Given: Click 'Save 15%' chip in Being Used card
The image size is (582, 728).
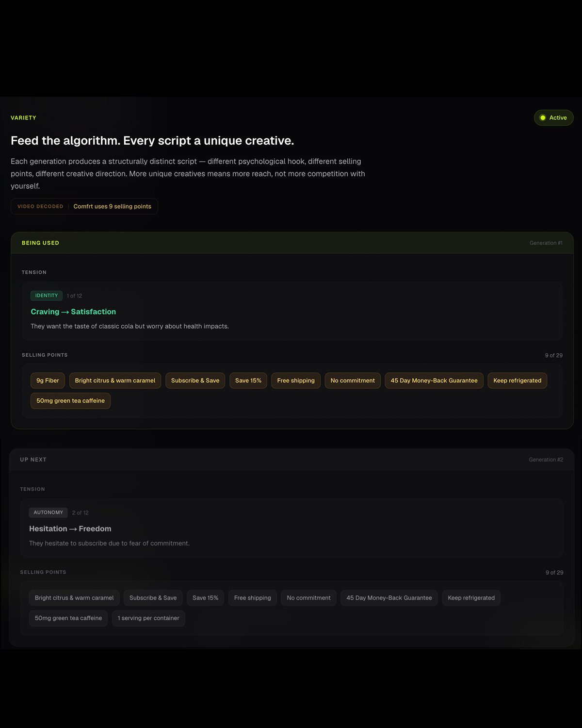Looking at the screenshot, I should coord(248,381).
